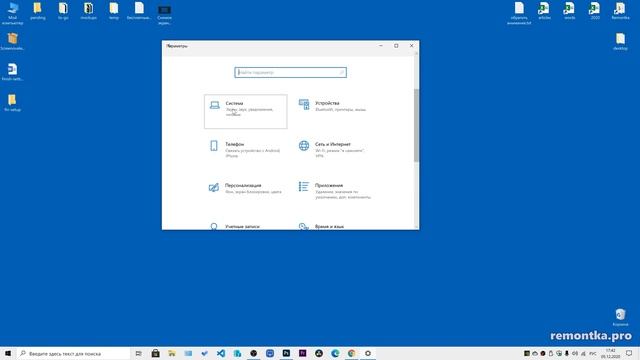Viewport: 640px width, 360px height.
Task: Open the Время и язык category
Action: click(x=329, y=226)
